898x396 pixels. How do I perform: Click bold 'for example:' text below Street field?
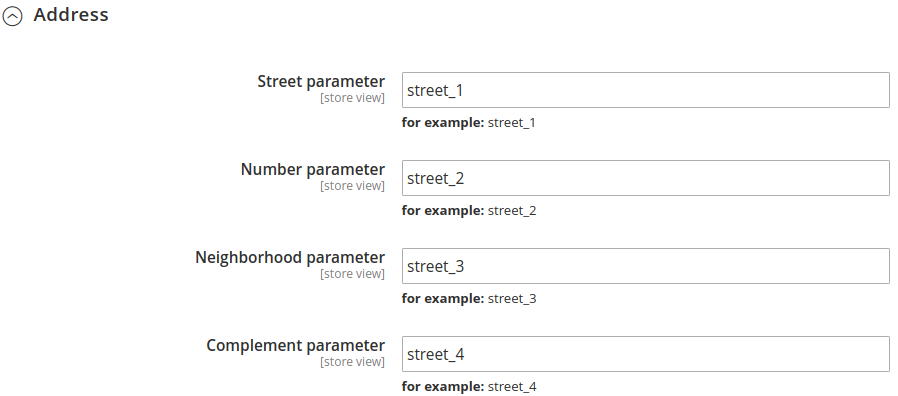[x=443, y=123]
